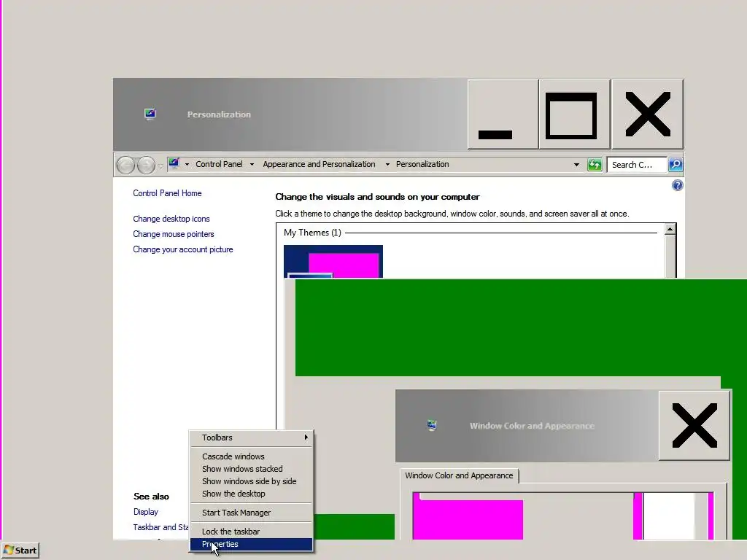This screenshot has height=560, width=747.
Task: Maximize the Personalization window
Action: click(x=575, y=114)
